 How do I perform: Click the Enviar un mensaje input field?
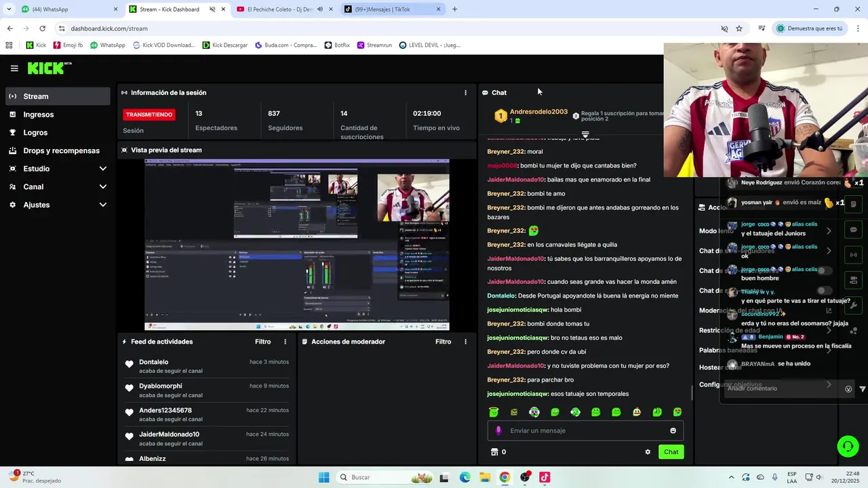point(585,430)
